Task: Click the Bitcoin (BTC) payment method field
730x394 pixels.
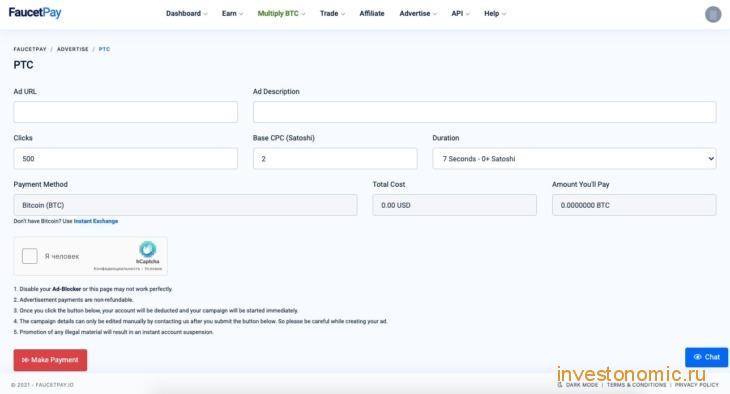Action: click(x=185, y=205)
